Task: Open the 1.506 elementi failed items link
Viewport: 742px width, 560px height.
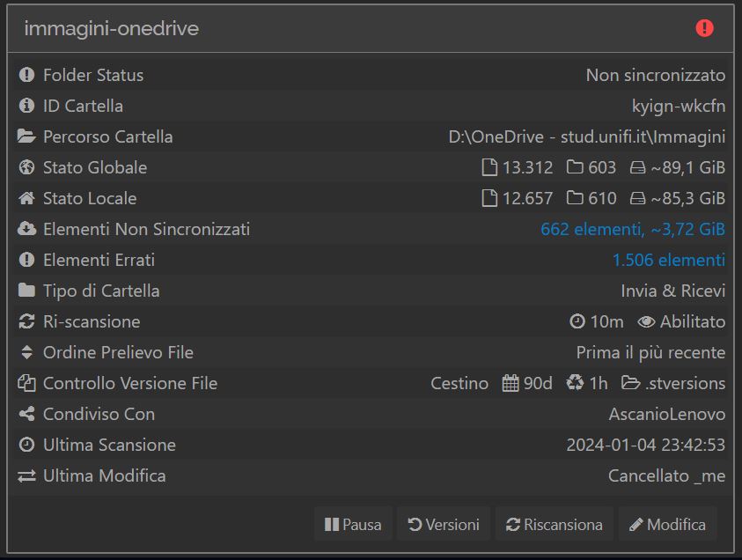Action: [x=669, y=260]
